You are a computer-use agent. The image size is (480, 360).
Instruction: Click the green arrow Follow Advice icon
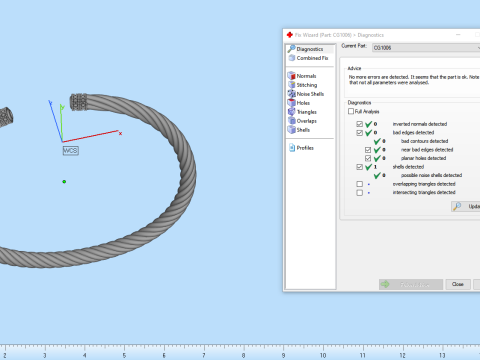click(x=385, y=284)
